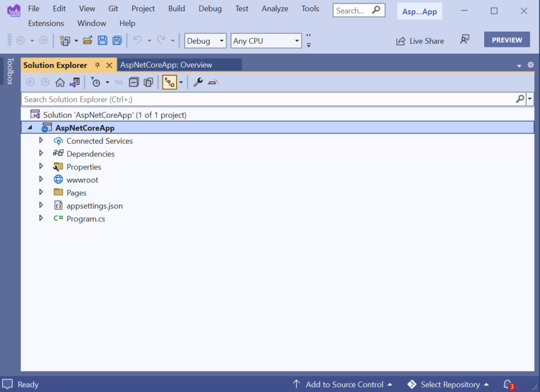Click the Collapse All icon in Solution Explorer

click(x=134, y=82)
